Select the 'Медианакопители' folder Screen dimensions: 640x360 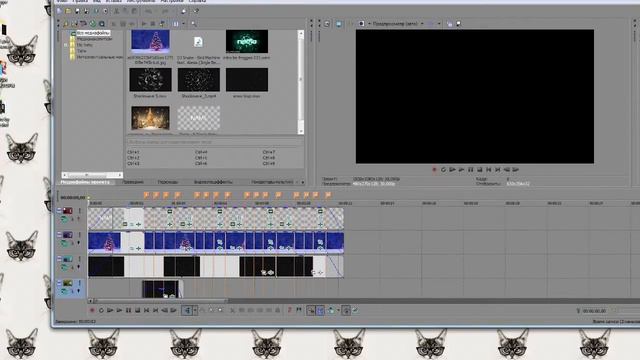tap(94, 39)
